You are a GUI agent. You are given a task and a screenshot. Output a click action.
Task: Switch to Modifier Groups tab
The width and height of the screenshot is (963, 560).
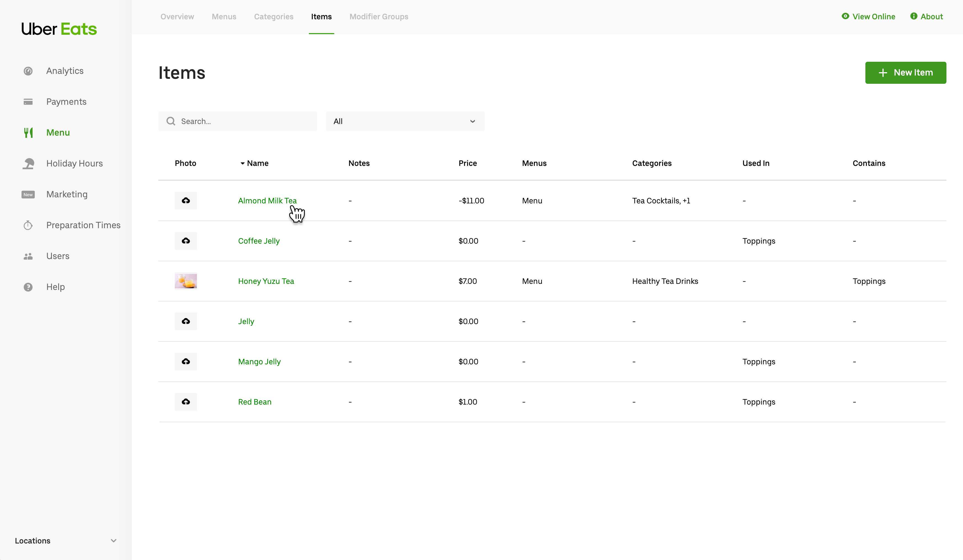point(378,17)
